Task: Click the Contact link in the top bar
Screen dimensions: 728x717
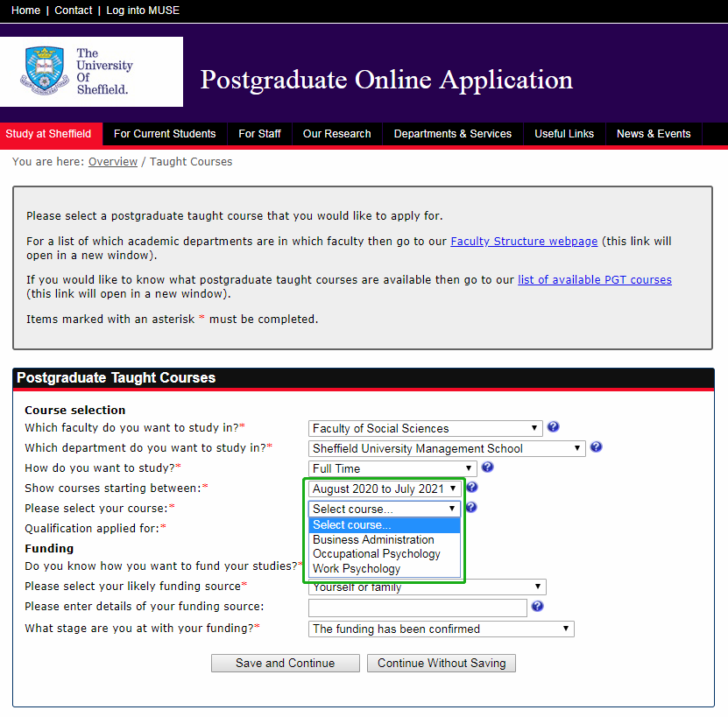Action: (74, 11)
